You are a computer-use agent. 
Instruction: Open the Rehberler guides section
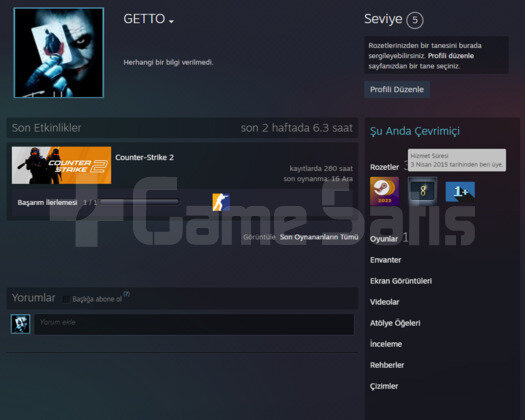[387, 365]
